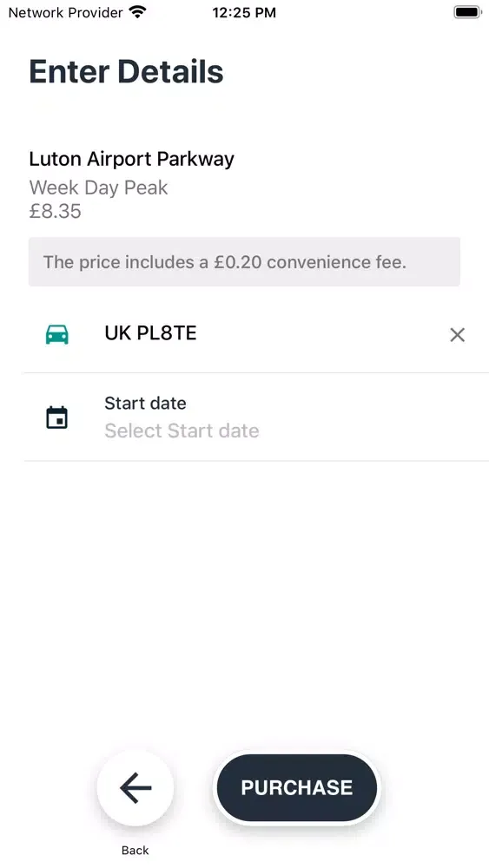The width and height of the screenshot is (489, 868).
Task: Tap the £8.35 price text
Action: tap(55, 211)
